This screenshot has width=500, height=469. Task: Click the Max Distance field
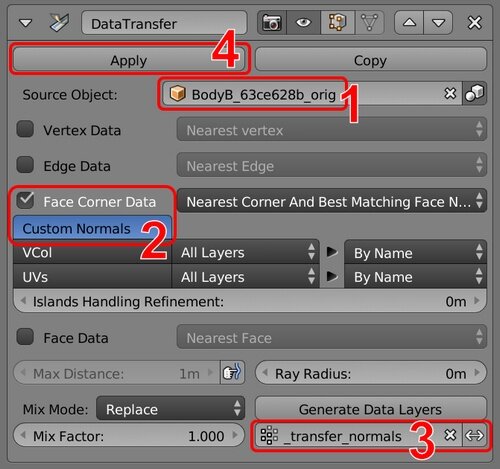tap(117, 373)
